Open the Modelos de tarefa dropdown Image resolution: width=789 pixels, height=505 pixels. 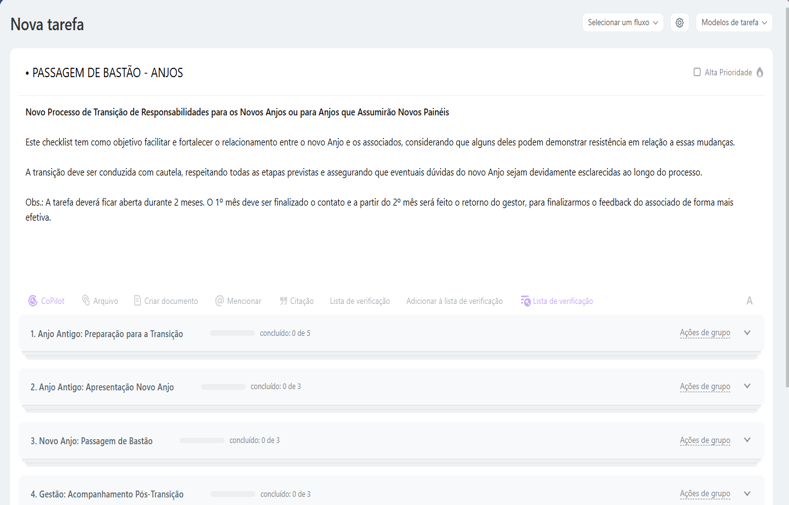(734, 23)
